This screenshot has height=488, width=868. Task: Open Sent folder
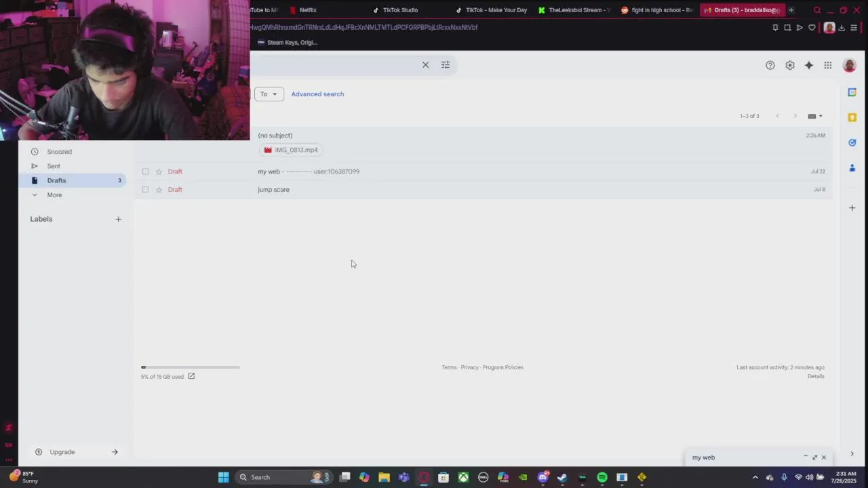[54, 166]
